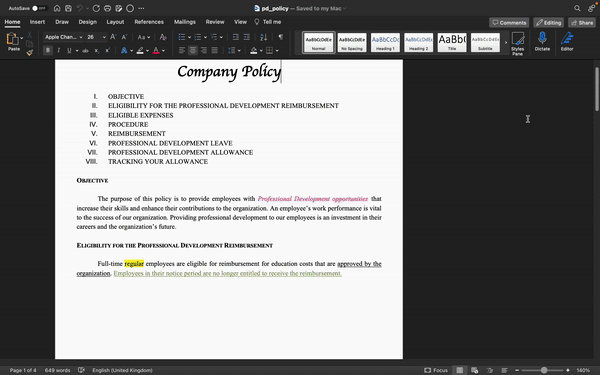The width and height of the screenshot is (600, 375).
Task: Click the Bullets list icon
Action: (182, 37)
